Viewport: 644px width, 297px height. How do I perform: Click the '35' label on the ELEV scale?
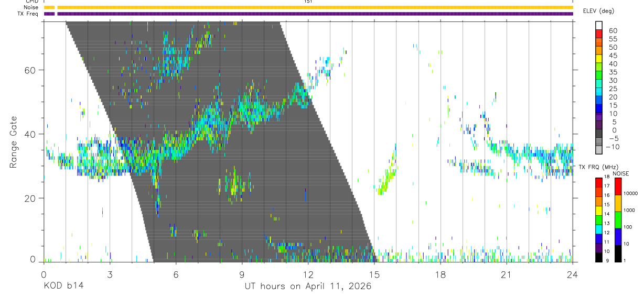[613, 72]
